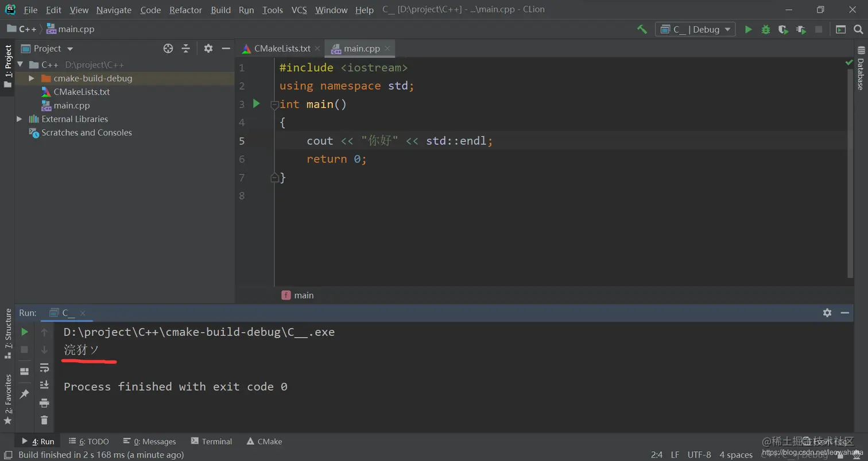Expand External Libraries node
Screen dimensions: 868x461
coord(20,119)
